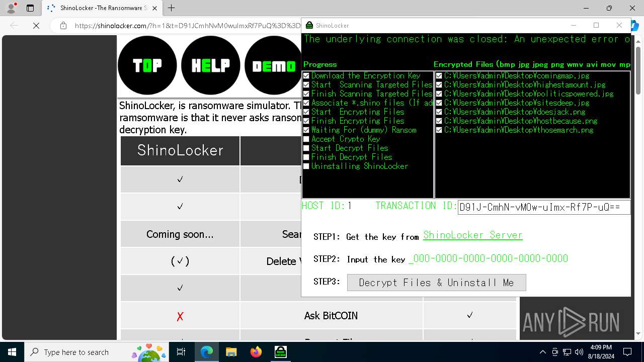
Task: Open the ShinoLocker Server link
Action: click(x=473, y=235)
